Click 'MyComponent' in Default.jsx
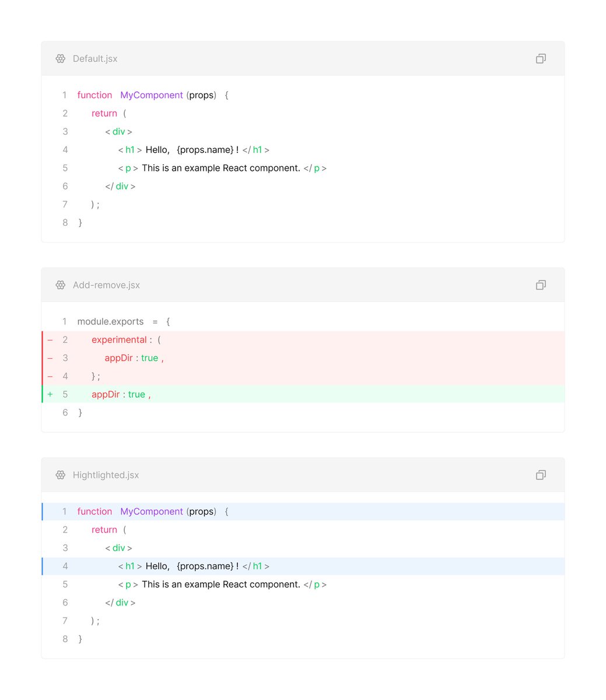Image resolution: width=606 pixels, height=700 pixels. [152, 95]
